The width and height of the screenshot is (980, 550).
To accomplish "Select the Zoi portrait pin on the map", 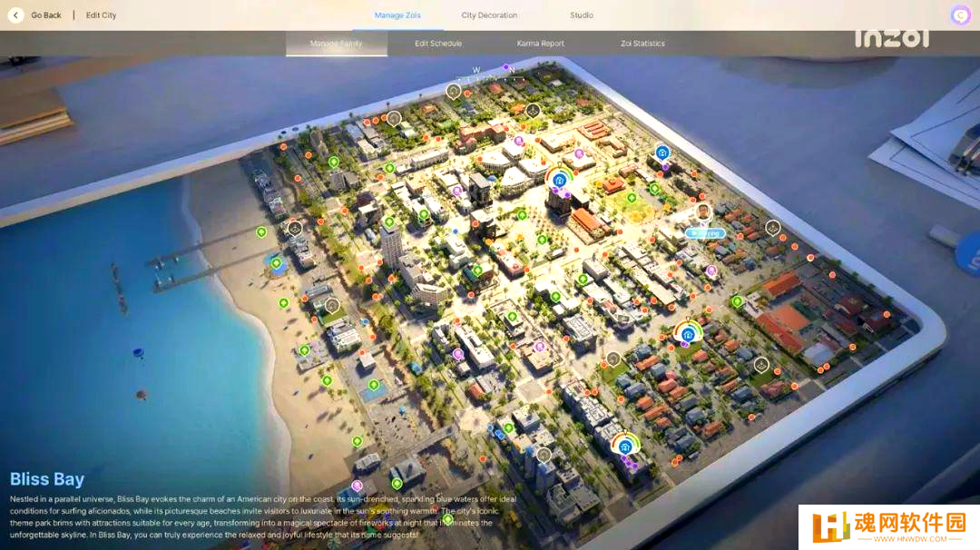I will pos(703,212).
